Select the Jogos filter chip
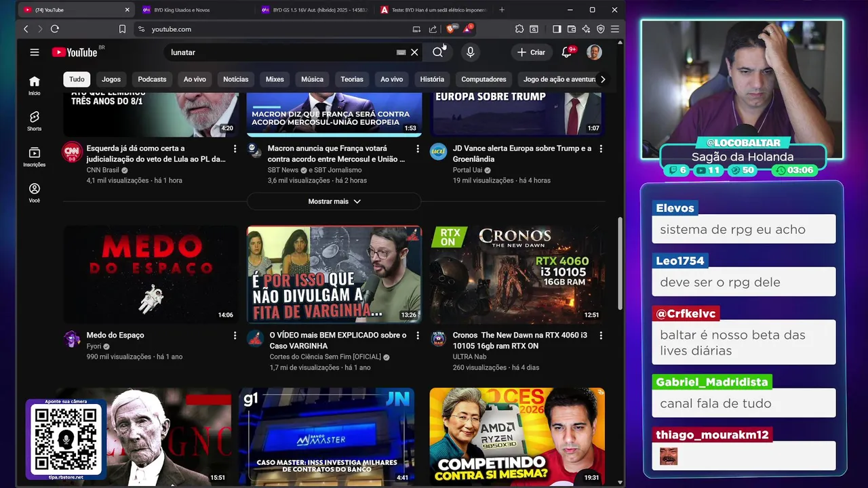This screenshot has width=868, height=488. [x=111, y=79]
